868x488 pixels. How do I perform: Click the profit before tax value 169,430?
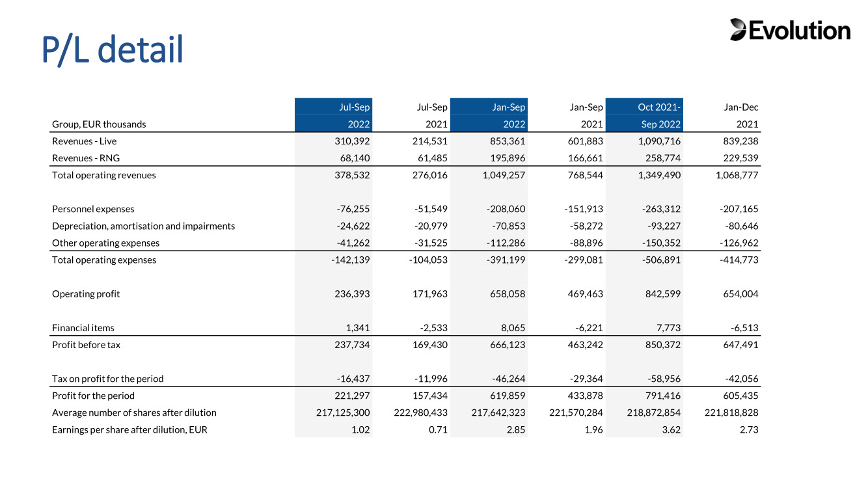pos(430,345)
